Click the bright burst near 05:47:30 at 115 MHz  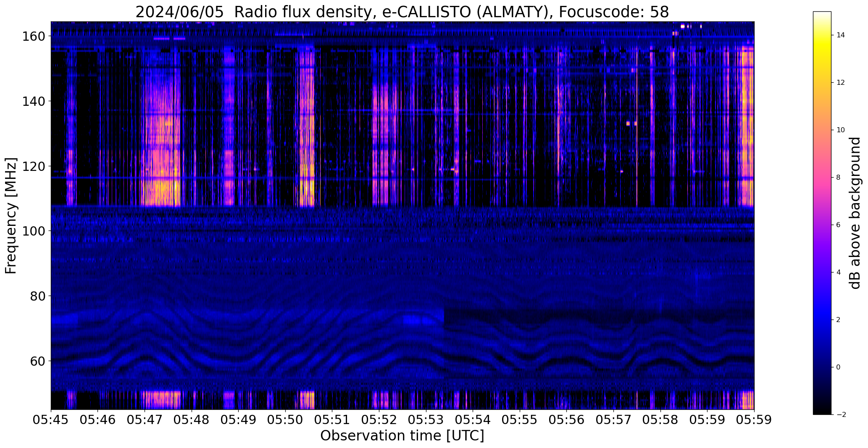pos(162,183)
